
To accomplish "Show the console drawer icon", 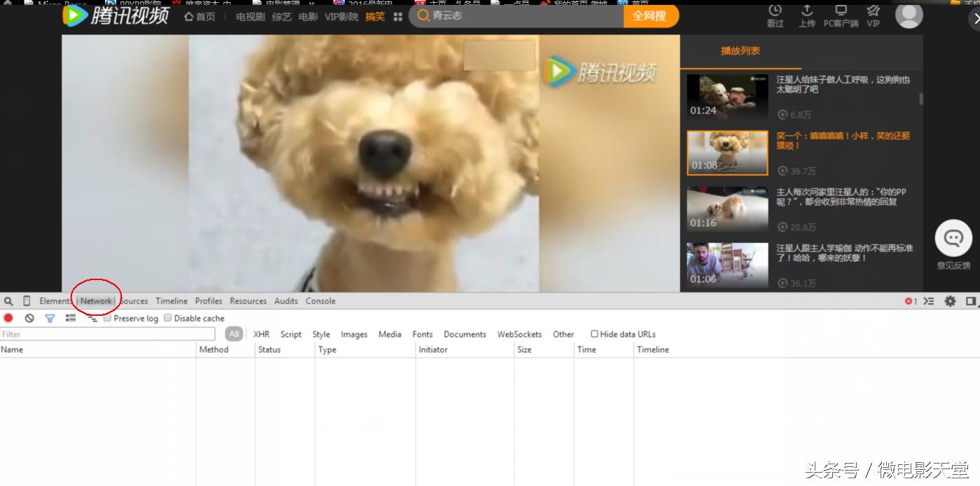I will click(x=929, y=301).
